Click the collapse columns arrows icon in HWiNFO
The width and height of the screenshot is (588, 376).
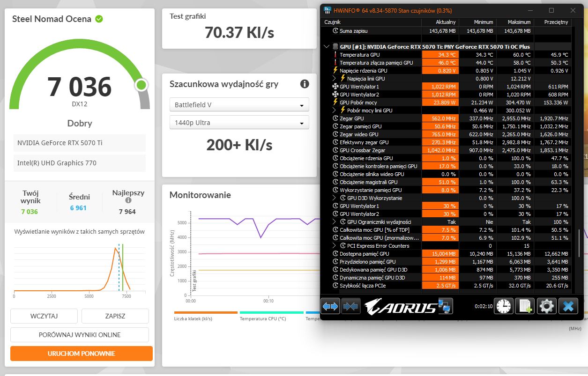[351, 307]
